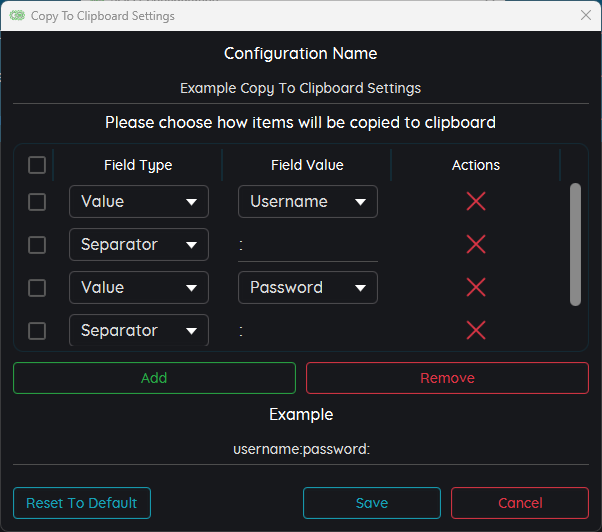Screen dimensions: 602x532
Task: Save the clipboard configuration
Action: point(371,503)
